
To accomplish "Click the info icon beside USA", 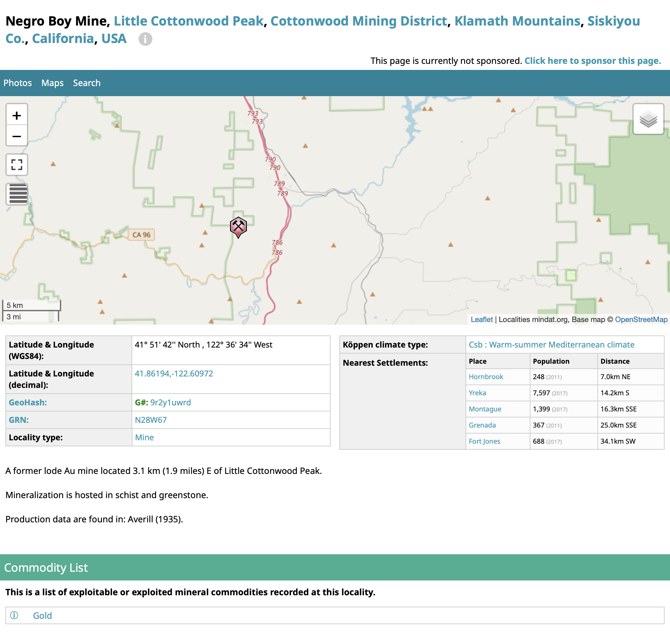I will point(145,39).
